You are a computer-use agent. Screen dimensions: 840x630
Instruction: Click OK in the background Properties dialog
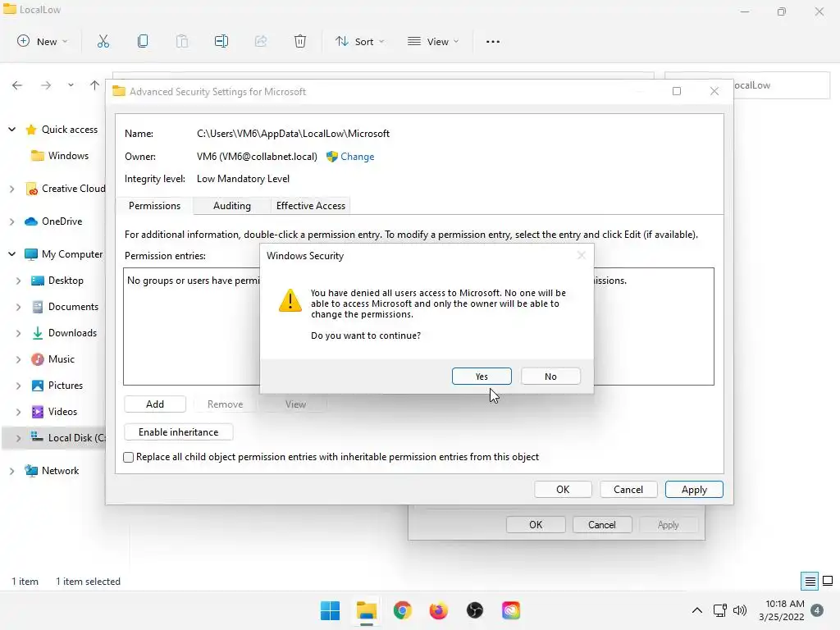(x=536, y=525)
